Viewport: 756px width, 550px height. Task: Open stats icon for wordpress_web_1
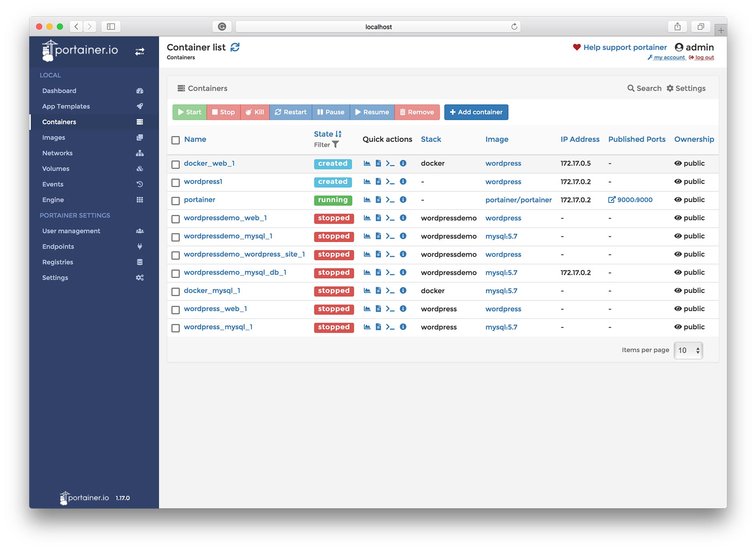(x=367, y=309)
